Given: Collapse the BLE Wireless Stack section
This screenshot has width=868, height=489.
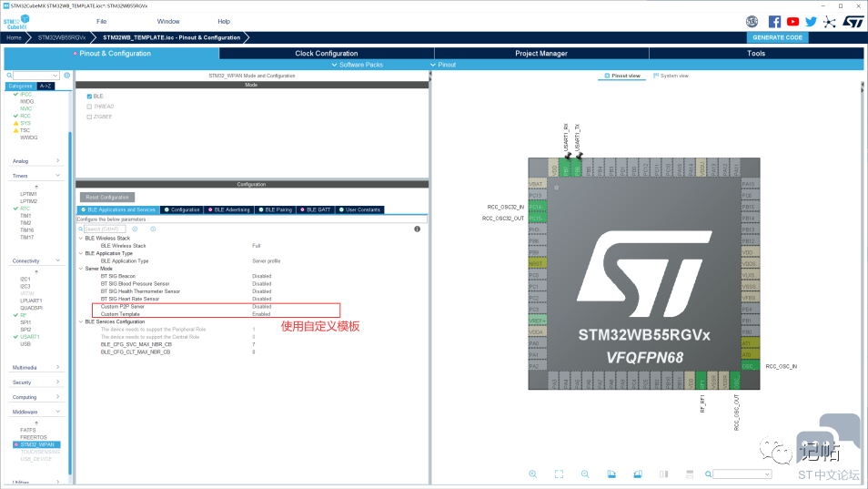Looking at the screenshot, I should pos(79,238).
